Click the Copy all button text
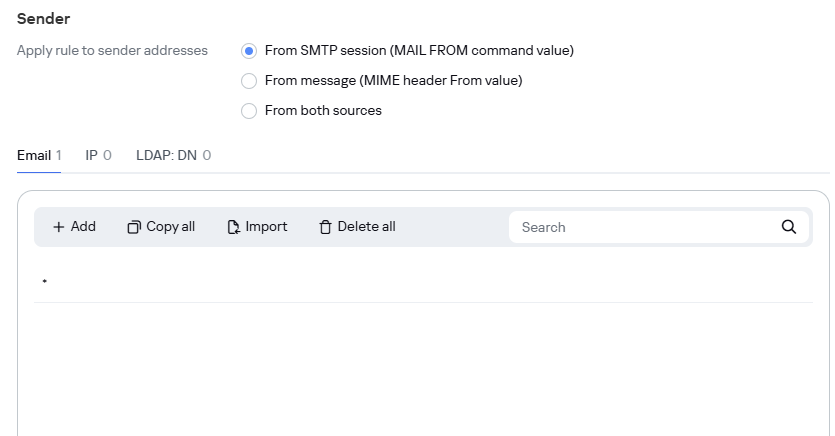This screenshot has width=835, height=436. pos(170,227)
